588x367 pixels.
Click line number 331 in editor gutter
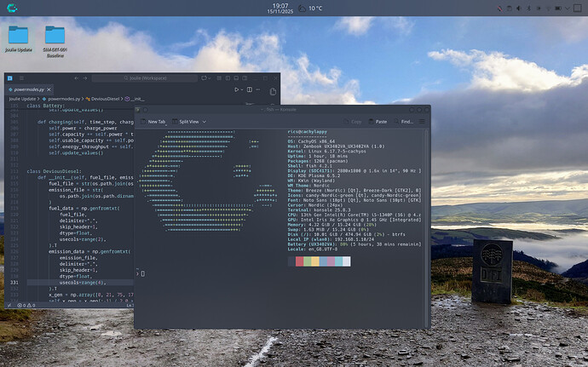point(14,283)
